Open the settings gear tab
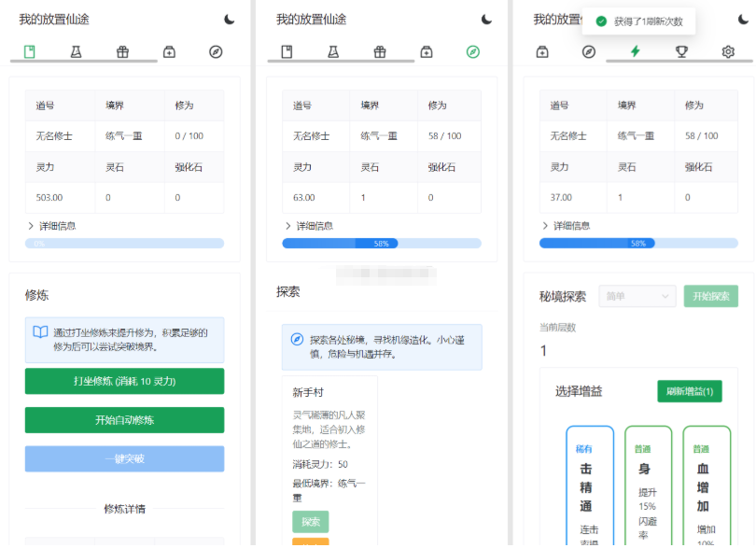Screen dimensions: 756x548 pyautogui.click(x=728, y=53)
